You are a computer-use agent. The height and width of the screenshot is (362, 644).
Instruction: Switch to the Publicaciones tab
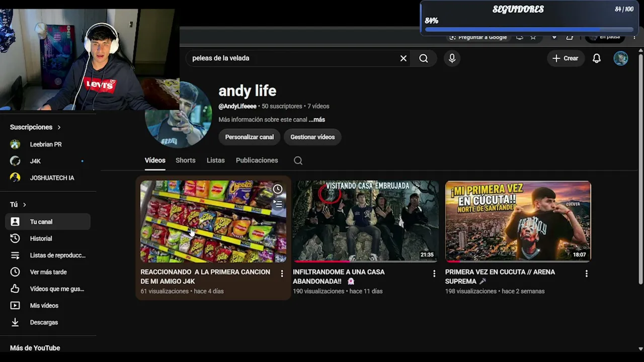[257, 160]
